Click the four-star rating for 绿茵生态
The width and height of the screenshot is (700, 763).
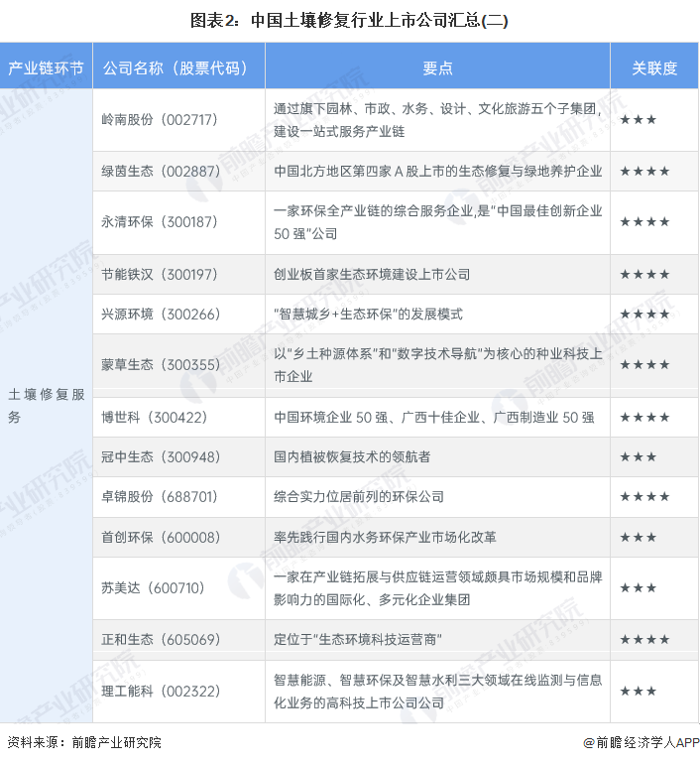click(644, 172)
